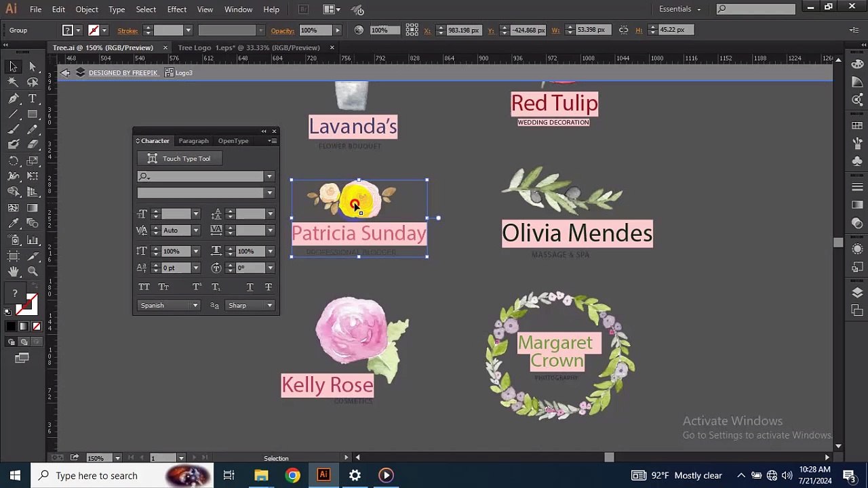Click the Opacity percentage field

coord(313,30)
